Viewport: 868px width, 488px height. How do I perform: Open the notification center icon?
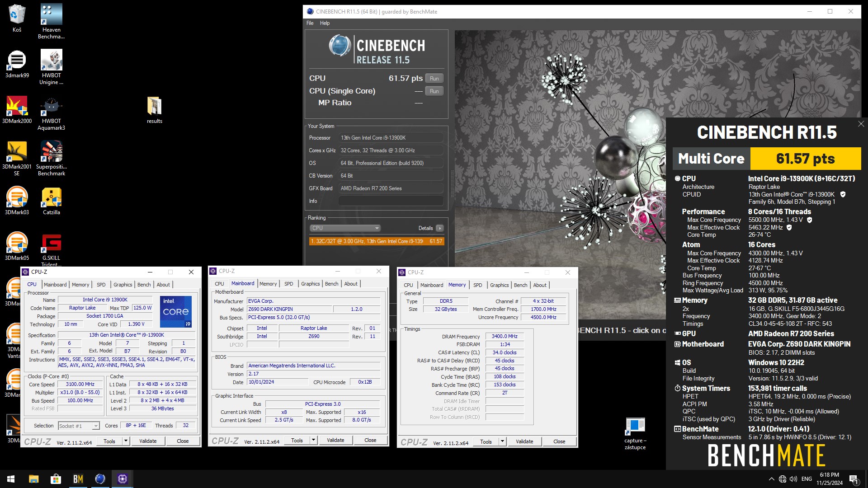tap(854, 479)
